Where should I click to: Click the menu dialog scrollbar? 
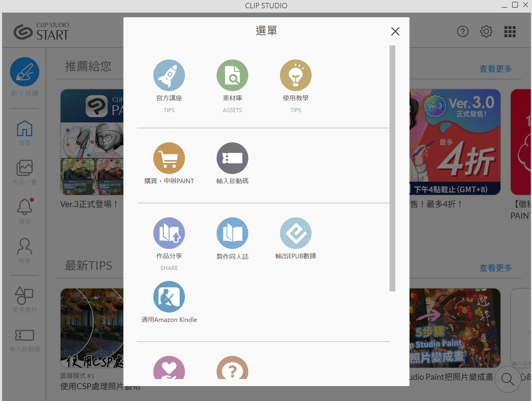click(x=392, y=168)
